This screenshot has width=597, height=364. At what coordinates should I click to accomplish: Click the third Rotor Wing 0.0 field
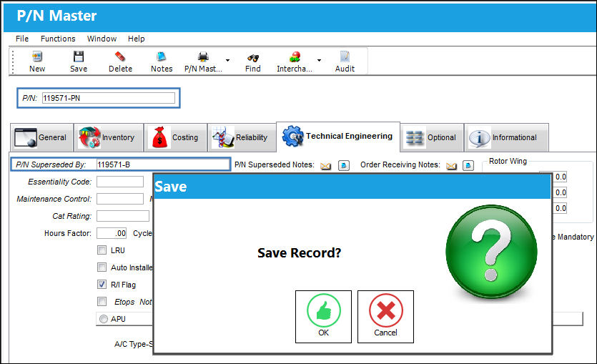point(559,208)
